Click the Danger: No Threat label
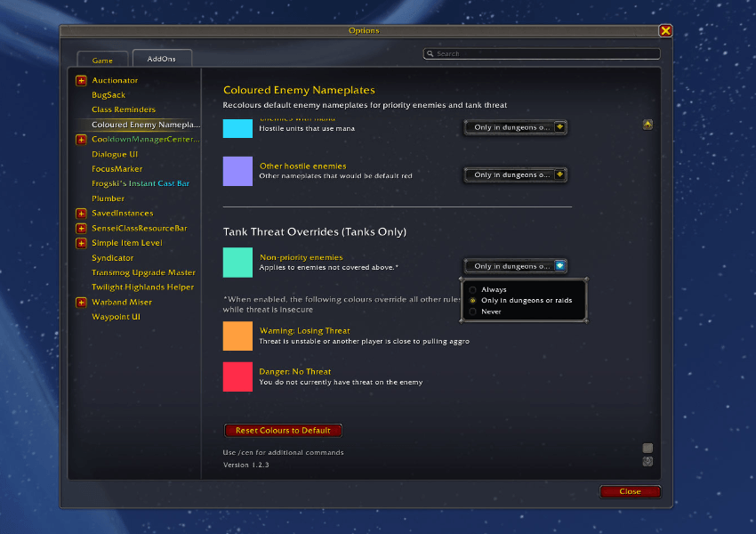The width and height of the screenshot is (756, 534). (295, 371)
